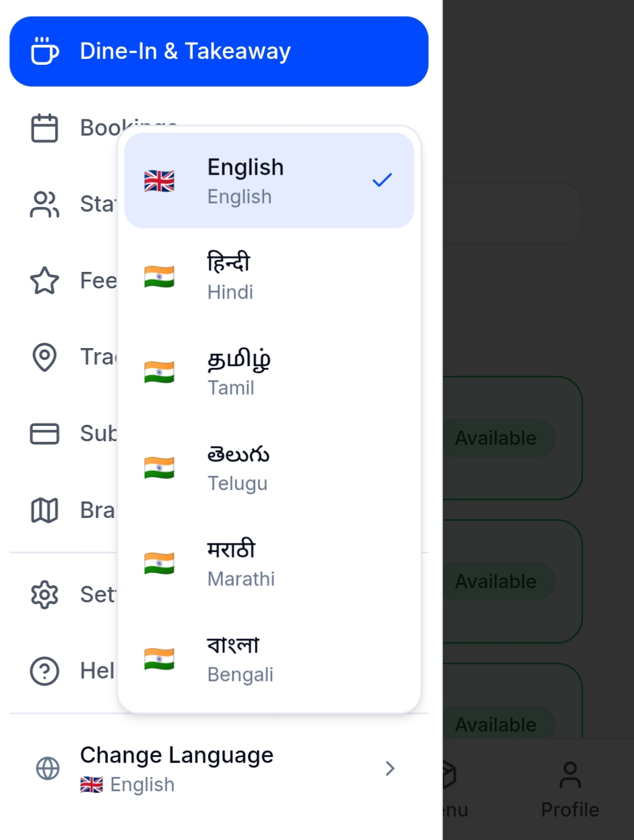Image resolution: width=634 pixels, height=840 pixels.
Task: Choose Tamil language option
Action: coord(269,372)
